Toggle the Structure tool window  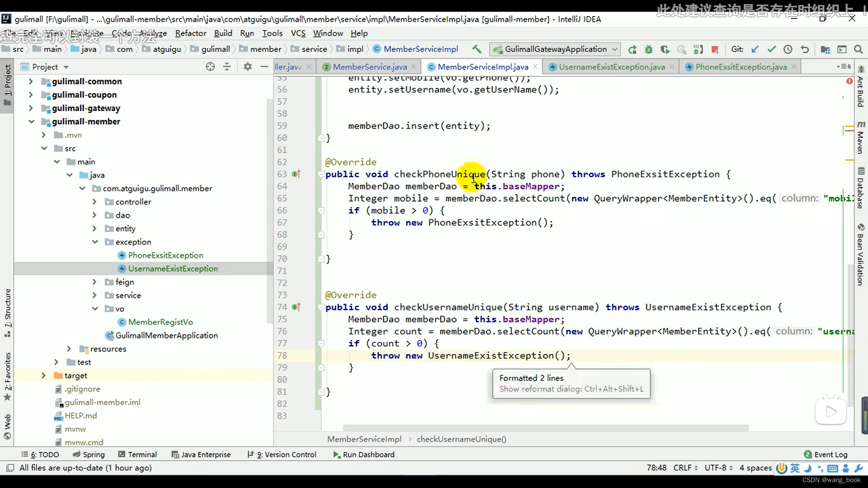click(7, 313)
